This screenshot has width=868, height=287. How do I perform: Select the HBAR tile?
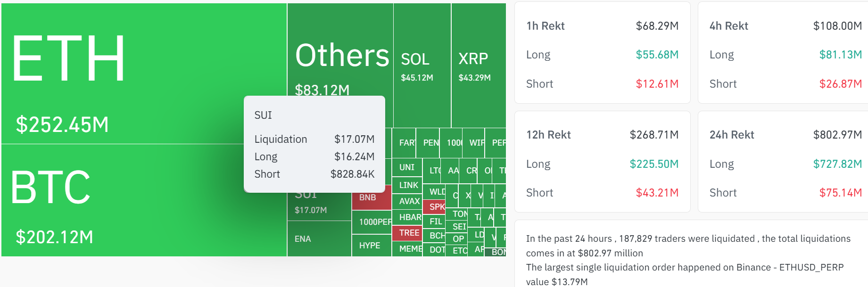click(x=407, y=217)
